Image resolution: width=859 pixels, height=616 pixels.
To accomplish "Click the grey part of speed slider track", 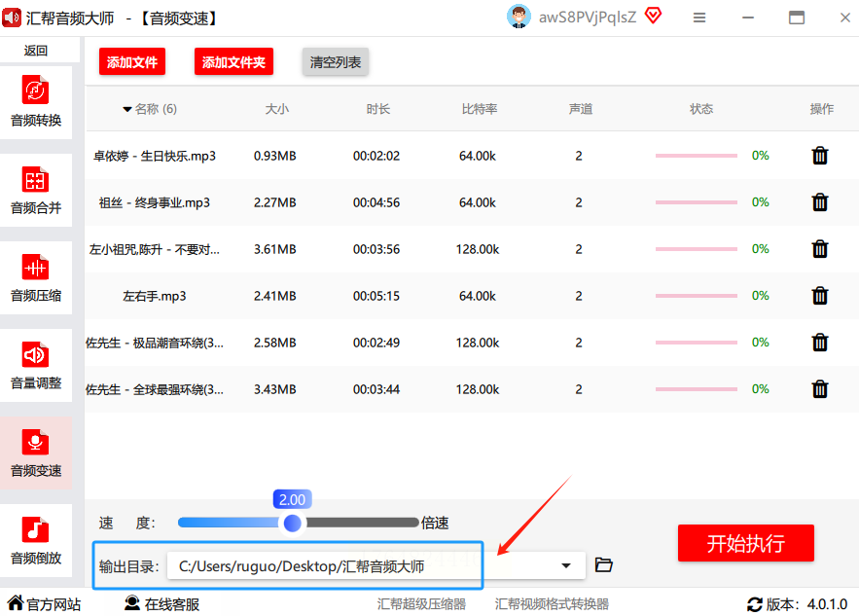I will 362,523.
